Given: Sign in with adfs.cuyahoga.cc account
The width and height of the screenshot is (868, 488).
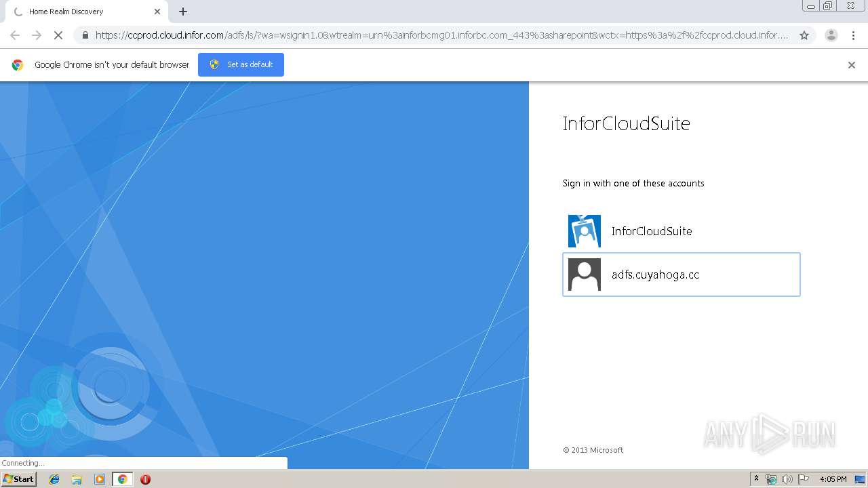Looking at the screenshot, I should 682,274.
